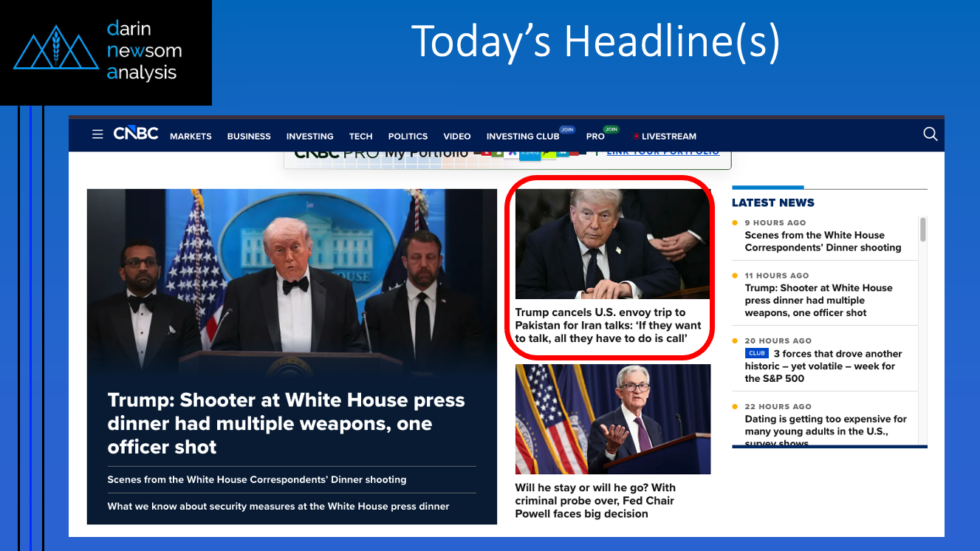Viewport: 980px width, 551px height.
Task: Click the search magnifier icon
Action: [x=930, y=134]
